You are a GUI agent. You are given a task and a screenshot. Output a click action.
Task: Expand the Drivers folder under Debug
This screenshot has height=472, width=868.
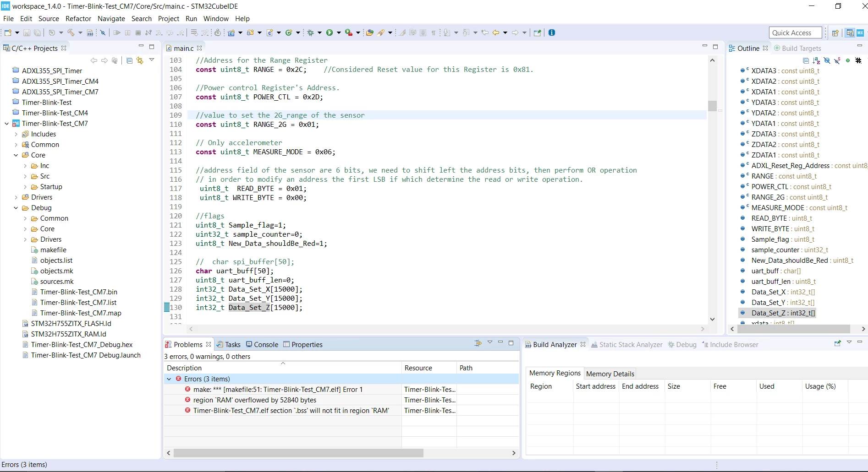[x=25, y=239]
